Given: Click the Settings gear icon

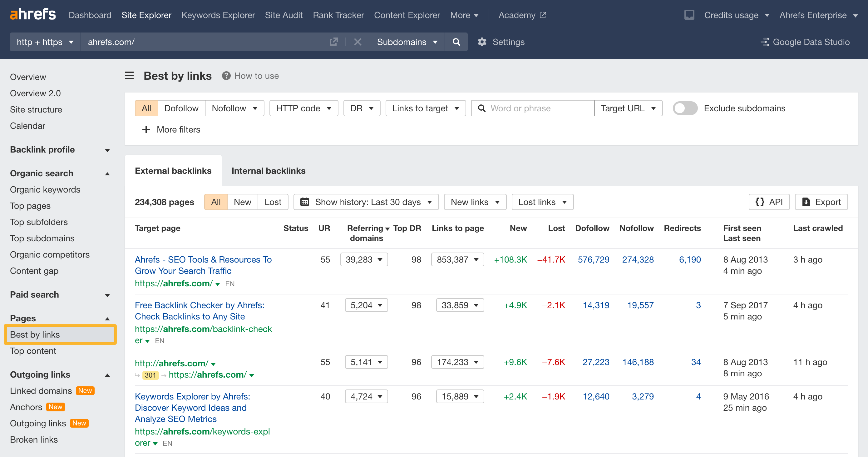Looking at the screenshot, I should click(482, 42).
